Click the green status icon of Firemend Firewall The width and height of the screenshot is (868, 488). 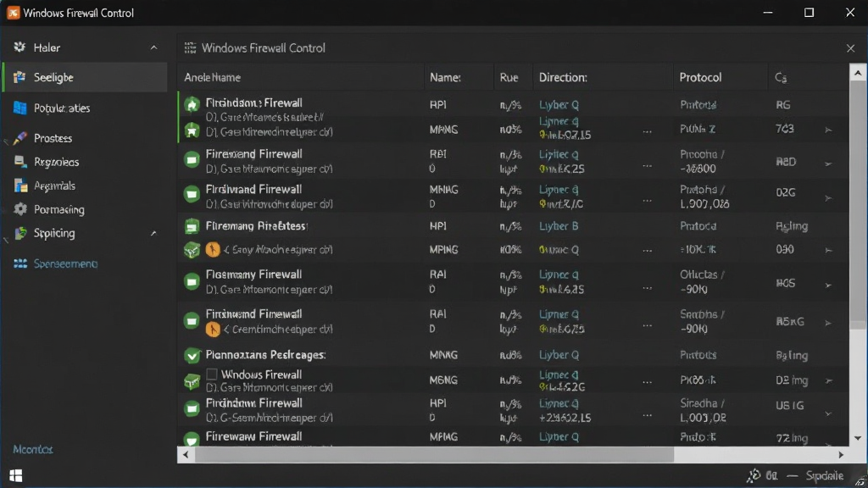click(x=192, y=160)
